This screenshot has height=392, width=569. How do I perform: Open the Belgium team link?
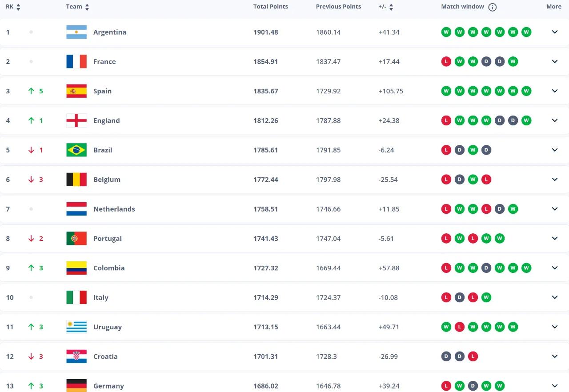(107, 180)
